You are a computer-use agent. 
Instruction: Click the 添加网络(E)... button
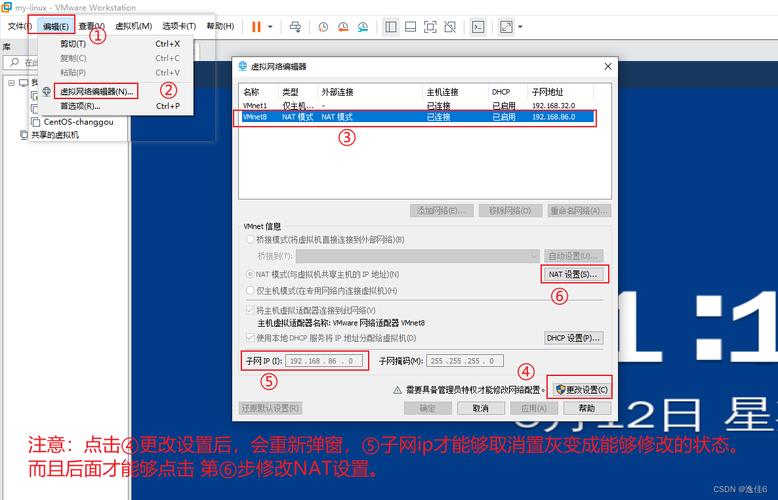[442, 210]
